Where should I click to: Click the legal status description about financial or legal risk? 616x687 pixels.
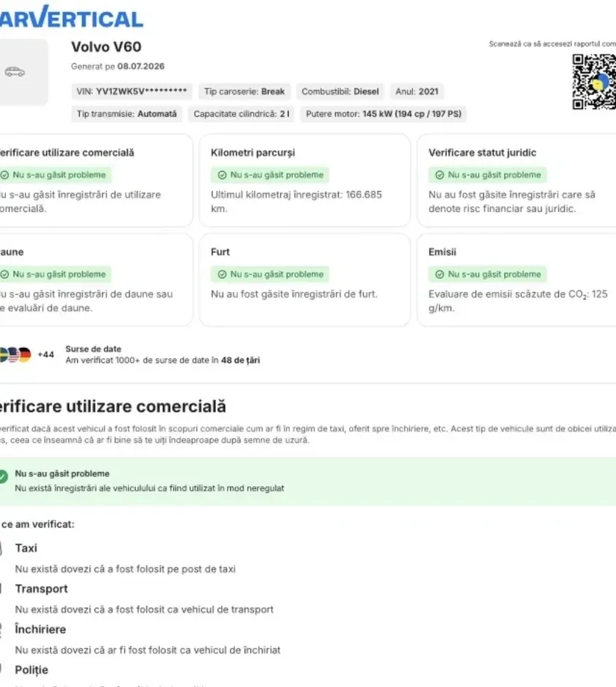(x=511, y=202)
